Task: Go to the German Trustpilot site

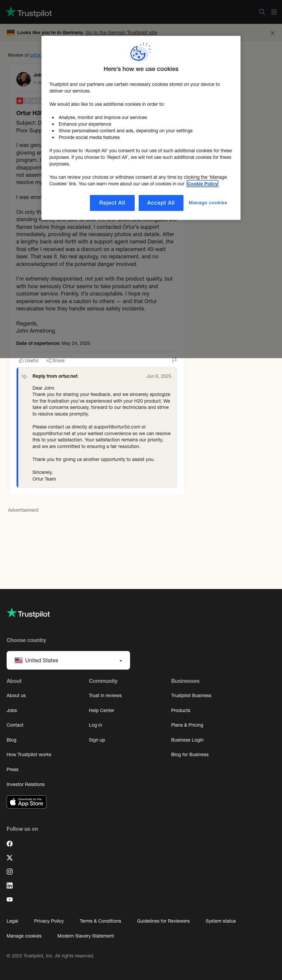Action: [x=121, y=33]
